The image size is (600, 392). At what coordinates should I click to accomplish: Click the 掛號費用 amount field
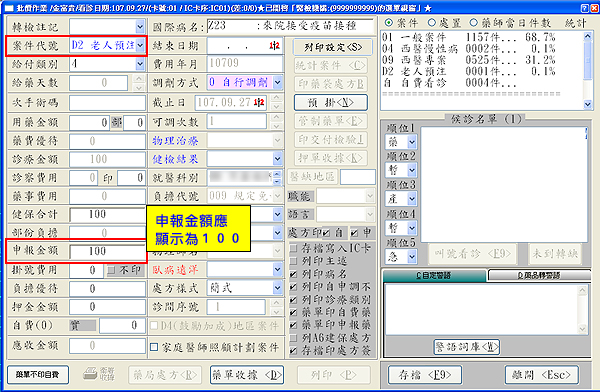tap(86, 270)
